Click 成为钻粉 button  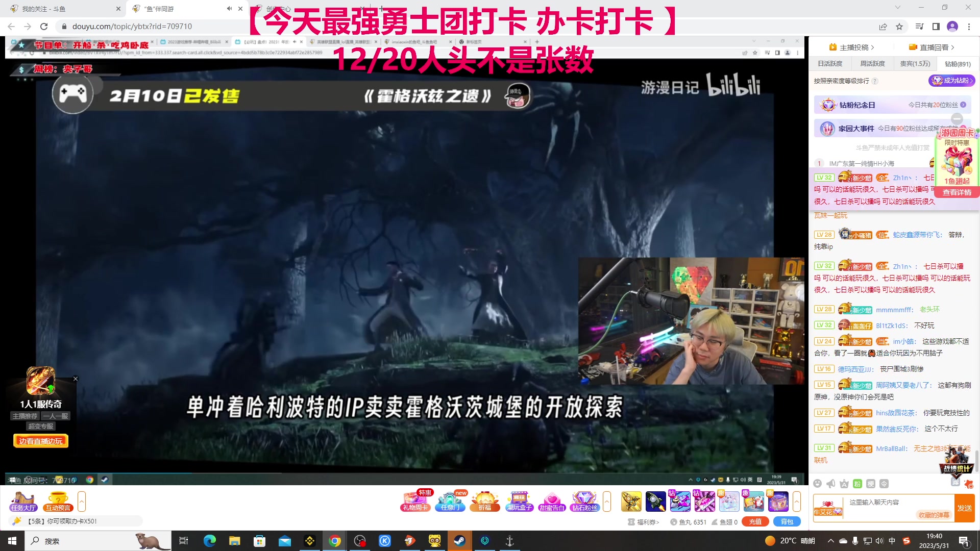tap(951, 81)
